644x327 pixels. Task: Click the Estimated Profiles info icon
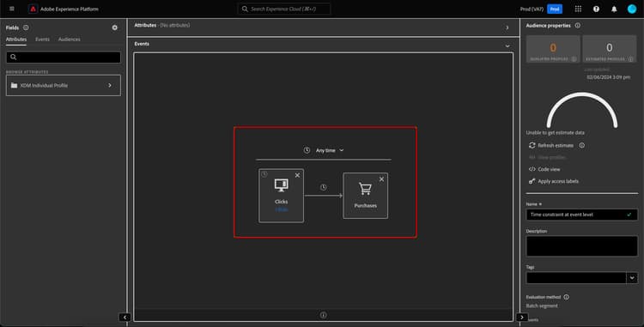click(631, 59)
